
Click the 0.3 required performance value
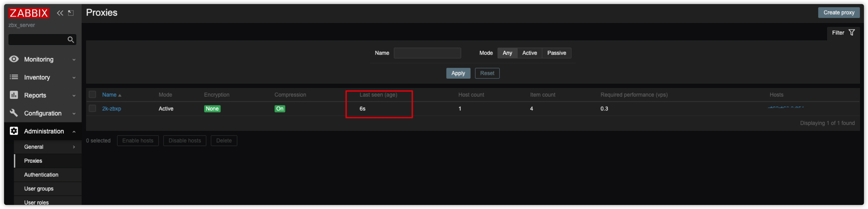point(604,109)
